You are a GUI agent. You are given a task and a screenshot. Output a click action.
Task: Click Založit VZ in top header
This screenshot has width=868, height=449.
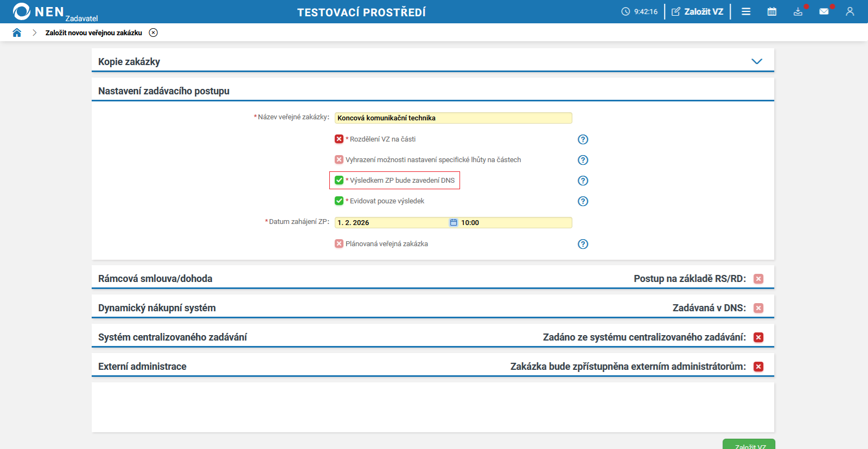(x=698, y=11)
